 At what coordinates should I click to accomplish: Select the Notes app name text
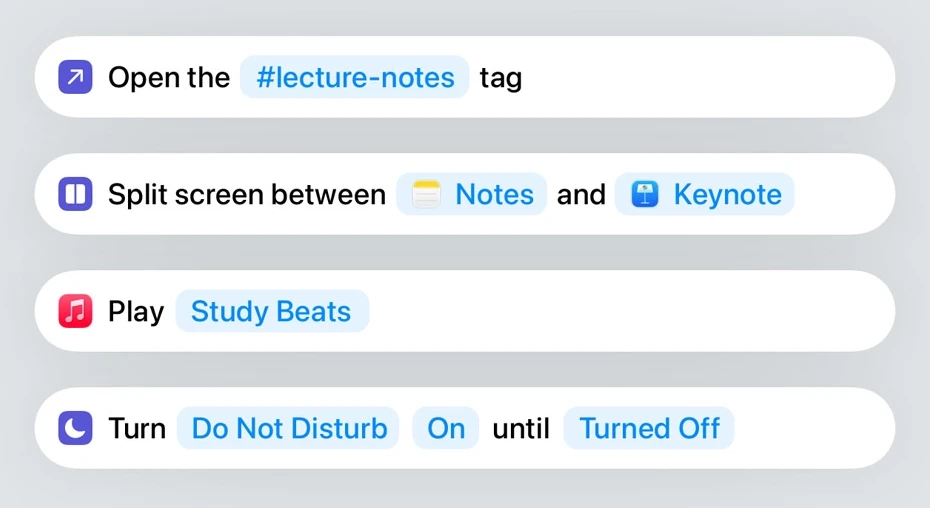pos(495,194)
